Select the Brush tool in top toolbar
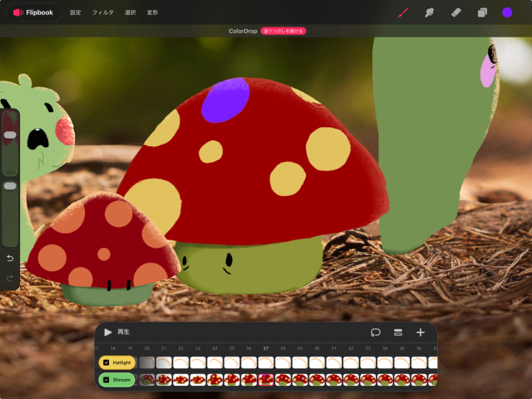Image resolution: width=532 pixels, height=399 pixels. click(403, 12)
